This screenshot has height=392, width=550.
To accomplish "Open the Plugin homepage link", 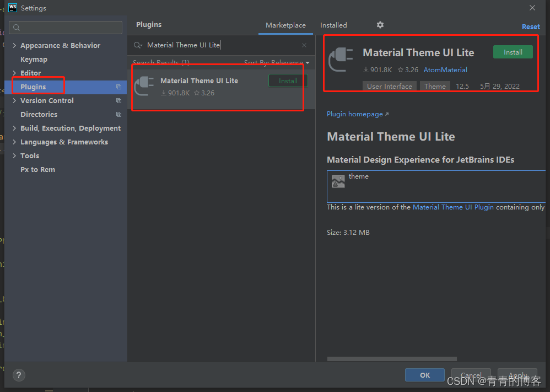I will 358,114.
